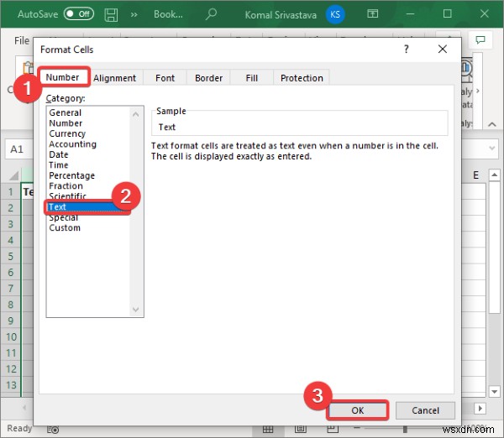Screen dimensions: 504x438
Task: Switch to the Alignment tab
Action: tap(115, 78)
